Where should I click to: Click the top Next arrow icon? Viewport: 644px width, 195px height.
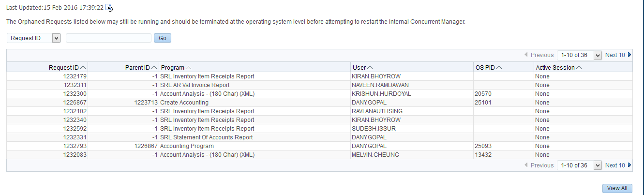[x=629, y=55]
